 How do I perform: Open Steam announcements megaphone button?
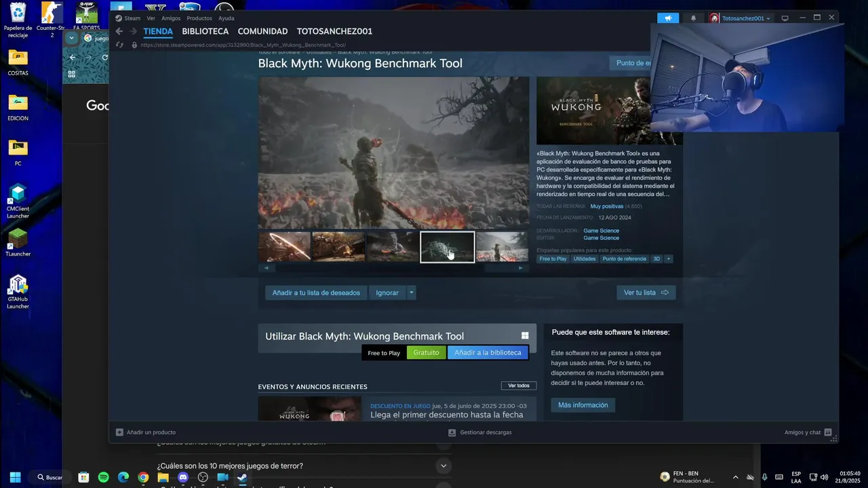point(668,18)
